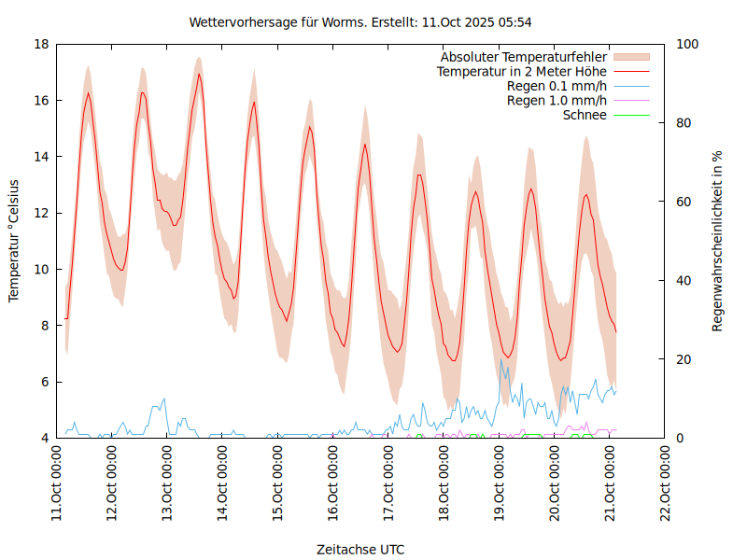Click the 'Absoluter Temperaturfehler' legend text

click(524, 57)
